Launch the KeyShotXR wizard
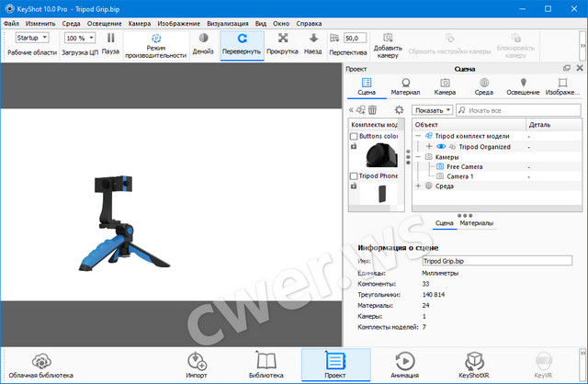Image resolution: width=588 pixels, height=384 pixels. click(474, 365)
